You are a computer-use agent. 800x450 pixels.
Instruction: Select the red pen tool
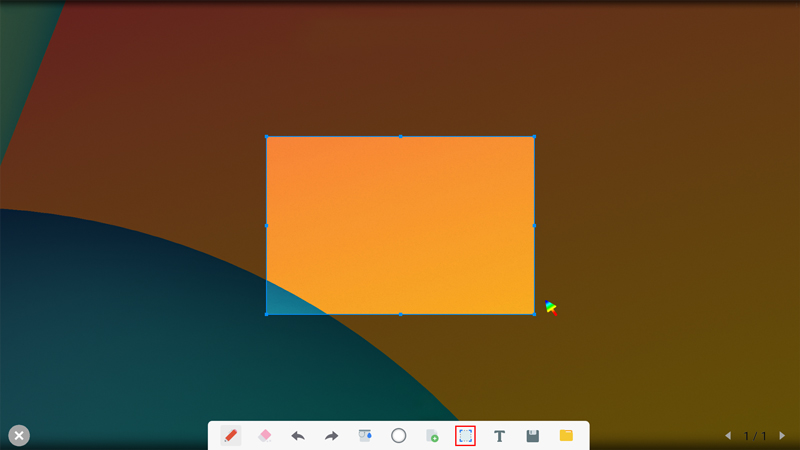(x=231, y=436)
